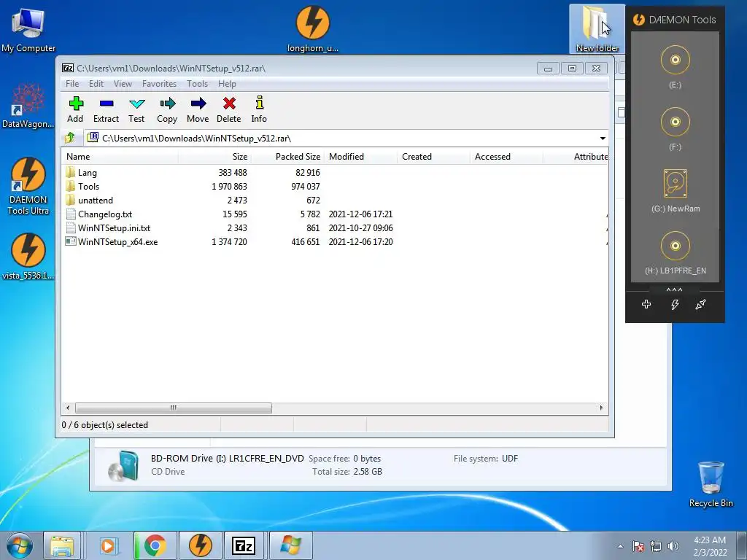Select the vista_5536.1... desktop file
Viewport: 747px width, 560px height.
28,256
